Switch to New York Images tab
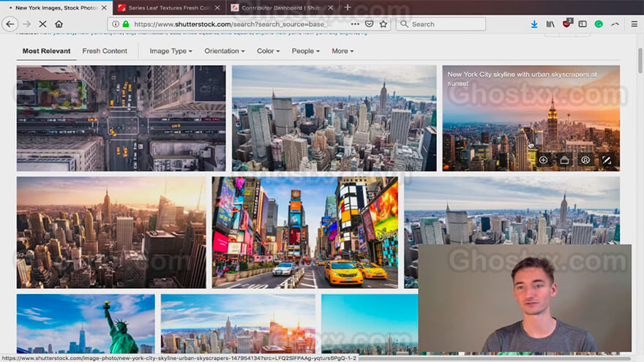 click(56, 8)
